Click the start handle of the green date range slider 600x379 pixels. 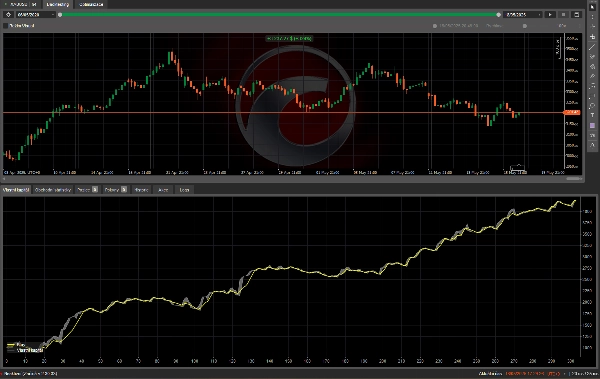click(60, 15)
